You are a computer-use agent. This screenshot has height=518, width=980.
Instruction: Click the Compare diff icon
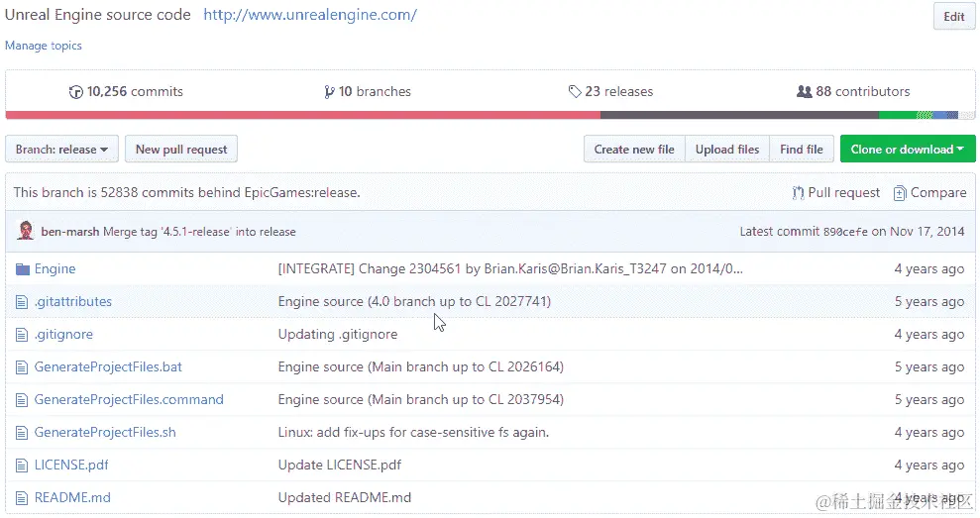(900, 193)
